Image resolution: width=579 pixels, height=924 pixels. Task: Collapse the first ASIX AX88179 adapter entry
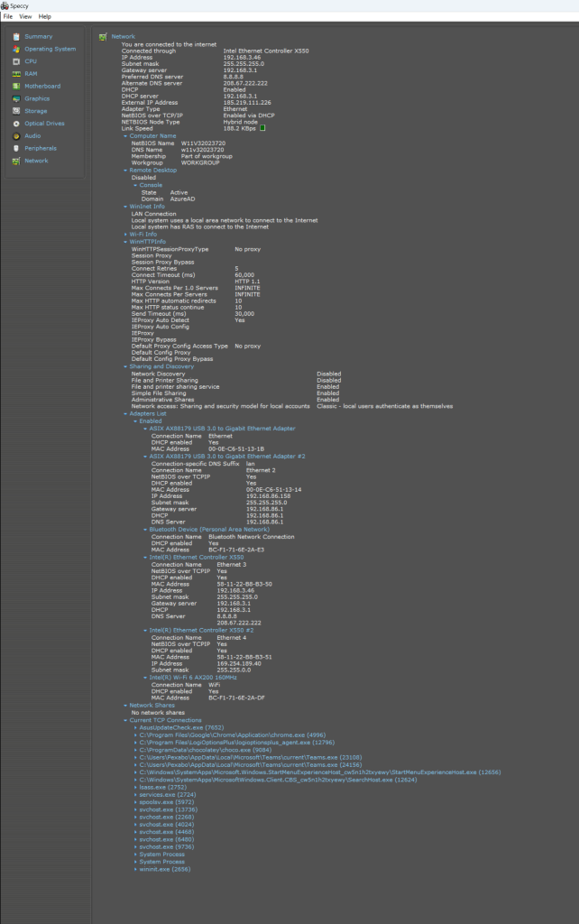pyautogui.click(x=145, y=429)
